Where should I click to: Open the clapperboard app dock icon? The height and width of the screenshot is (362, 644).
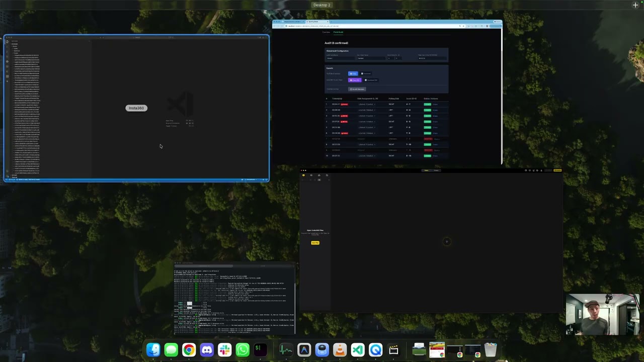pos(393,350)
